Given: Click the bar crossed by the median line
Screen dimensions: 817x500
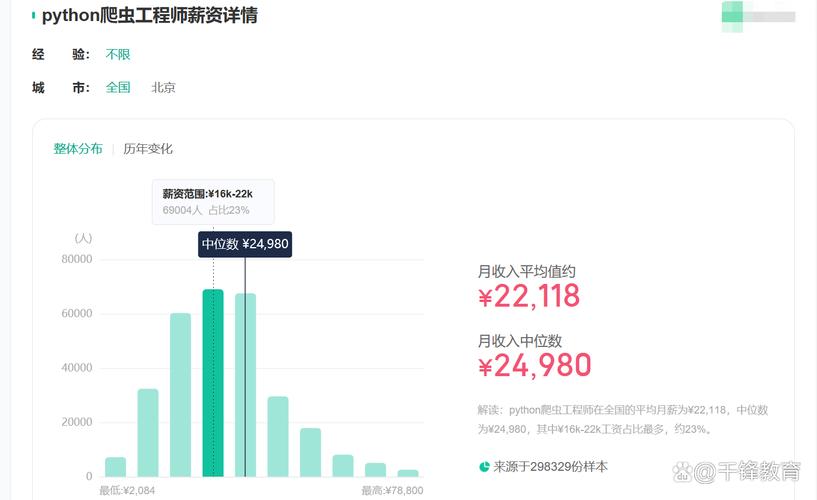Looking at the screenshot, I should (245, 385).
